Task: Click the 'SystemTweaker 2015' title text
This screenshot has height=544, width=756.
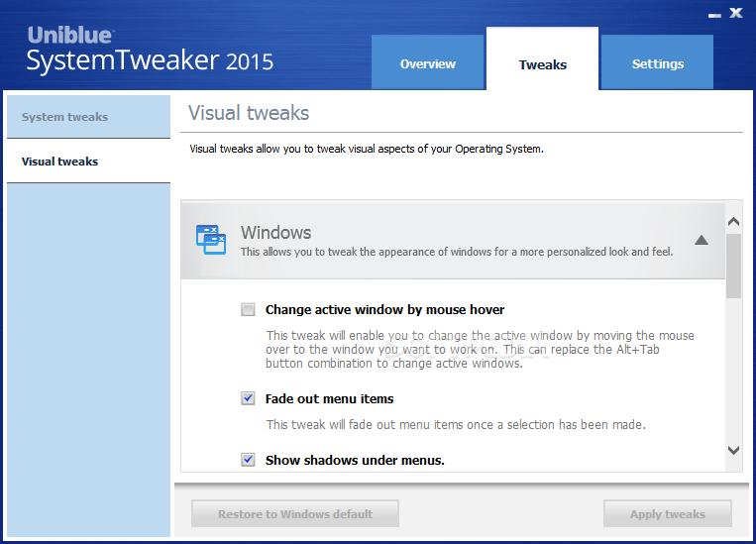Action: [150, 60]
